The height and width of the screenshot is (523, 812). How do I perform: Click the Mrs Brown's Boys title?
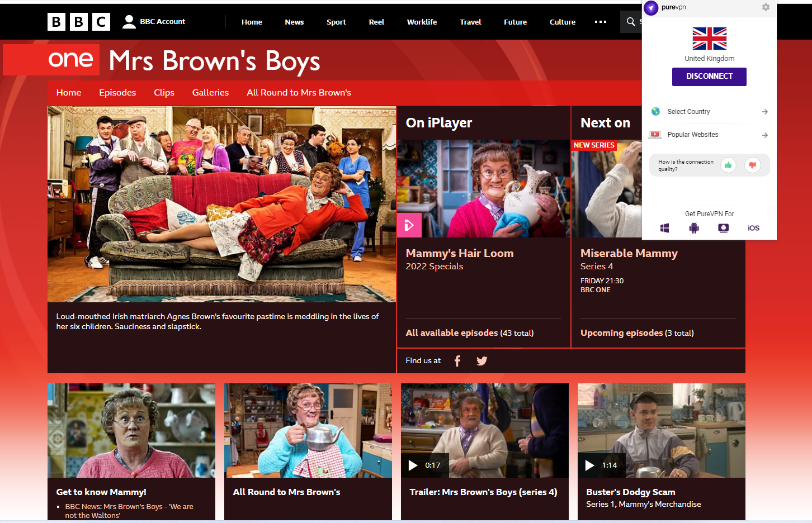(x=214, y=61)
